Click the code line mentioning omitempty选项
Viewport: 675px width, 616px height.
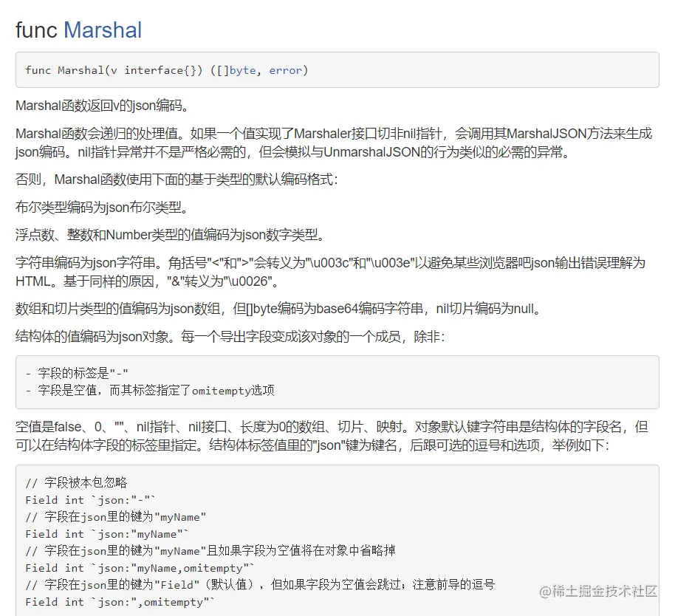coord(150,391)
